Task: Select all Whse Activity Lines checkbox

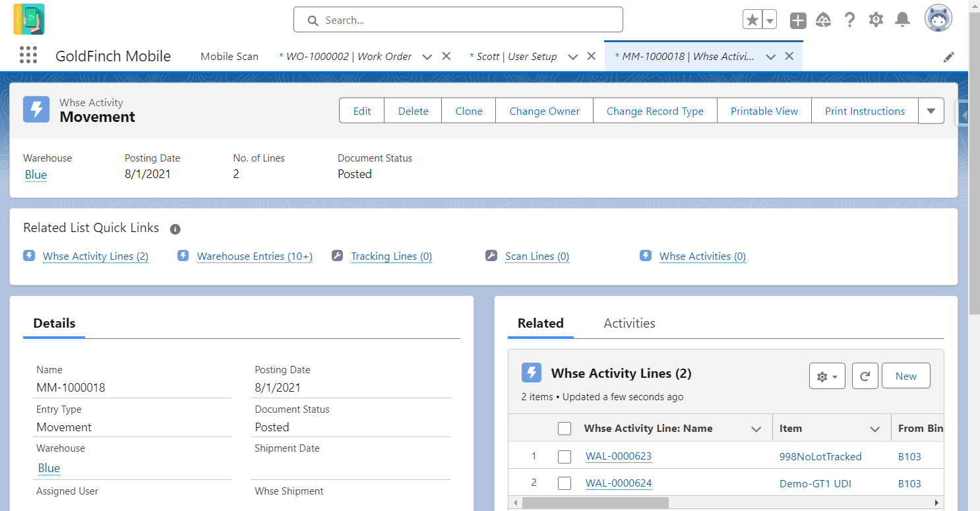Action: click(x=565, y=429)
